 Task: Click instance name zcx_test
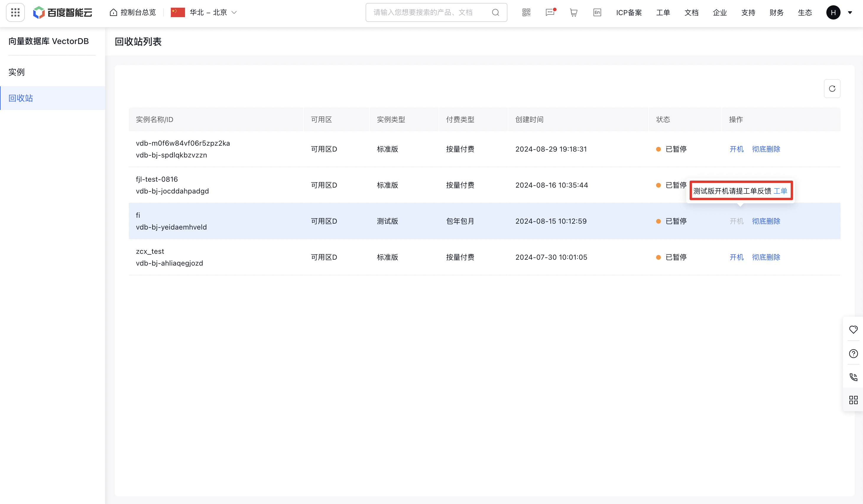(x=150, y=251)
